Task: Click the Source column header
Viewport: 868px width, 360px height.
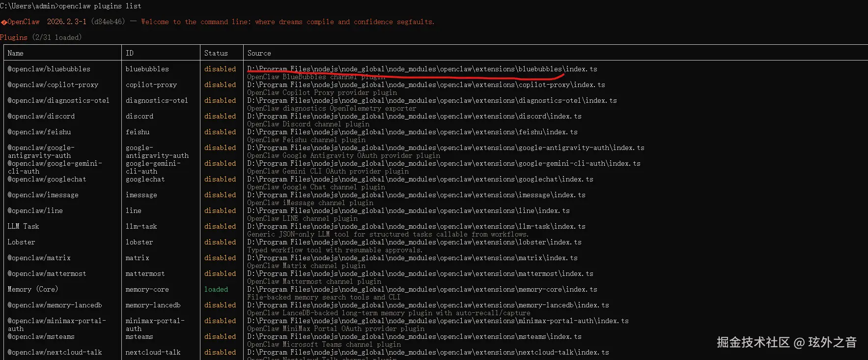Action: coord(259,53)
